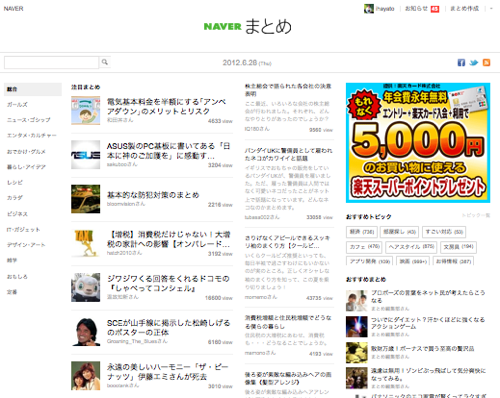
Task: Click the hayato profile avatar
Action: 369,9
